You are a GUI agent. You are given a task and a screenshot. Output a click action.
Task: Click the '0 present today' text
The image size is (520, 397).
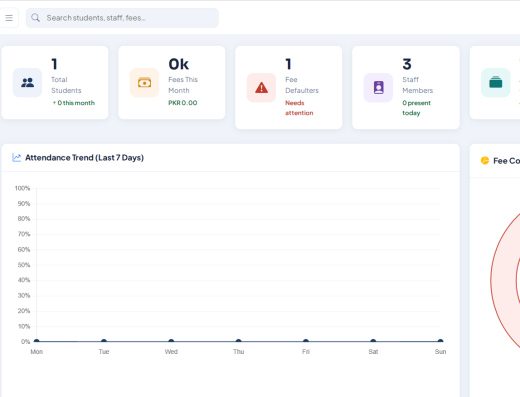416,108
